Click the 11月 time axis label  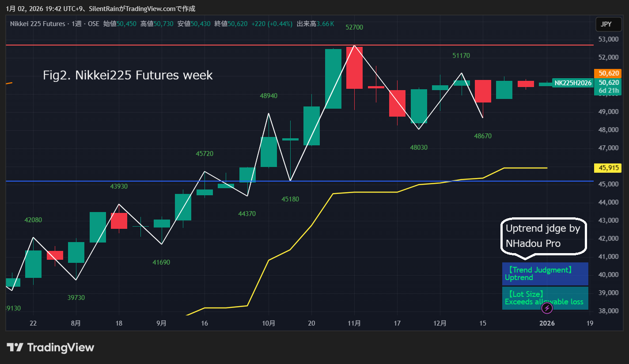[x=354, y=323]
